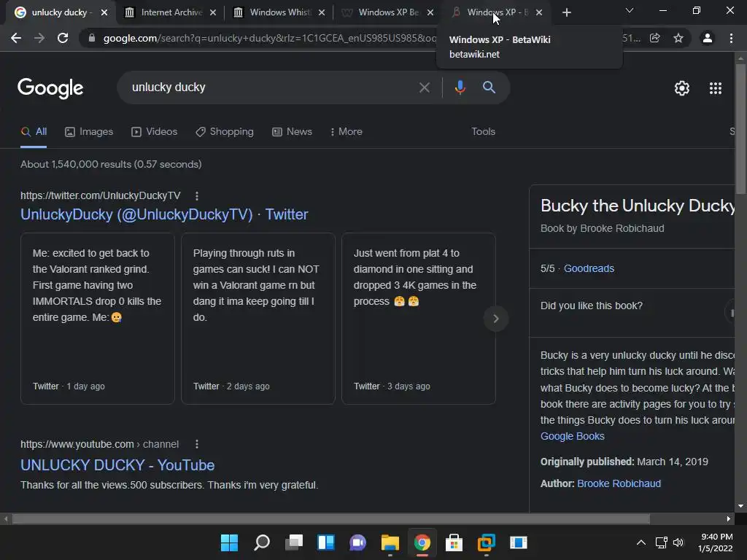Open the Google Books link

(x=572, y=436)
